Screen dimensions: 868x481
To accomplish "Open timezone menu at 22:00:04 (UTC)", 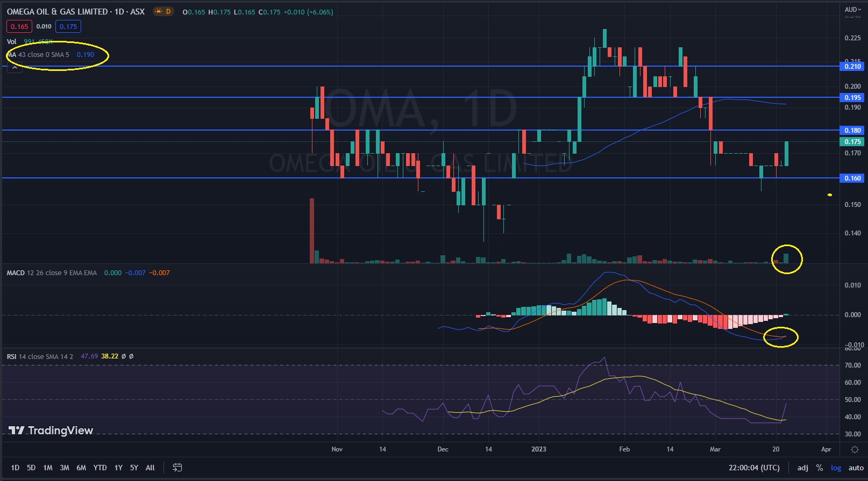I will pos(754,468).
